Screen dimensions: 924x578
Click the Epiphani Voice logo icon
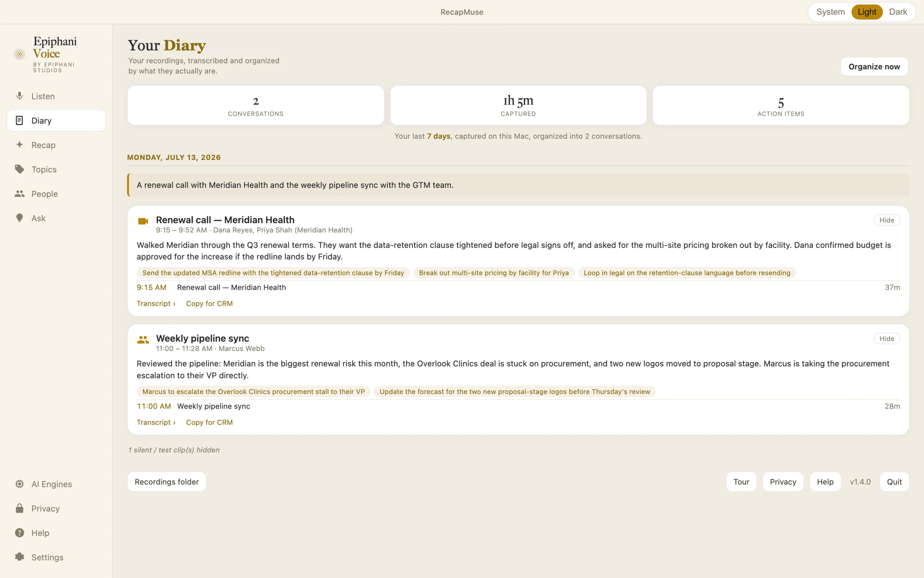point(19,54)
